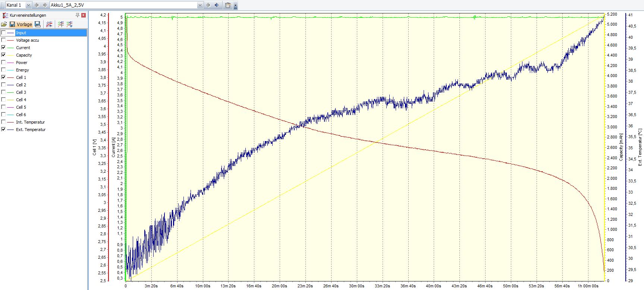The width and height of the screenshot is (644, 290).
Task: Select the Cell 1 list row label
Action: tap(21, 77)
